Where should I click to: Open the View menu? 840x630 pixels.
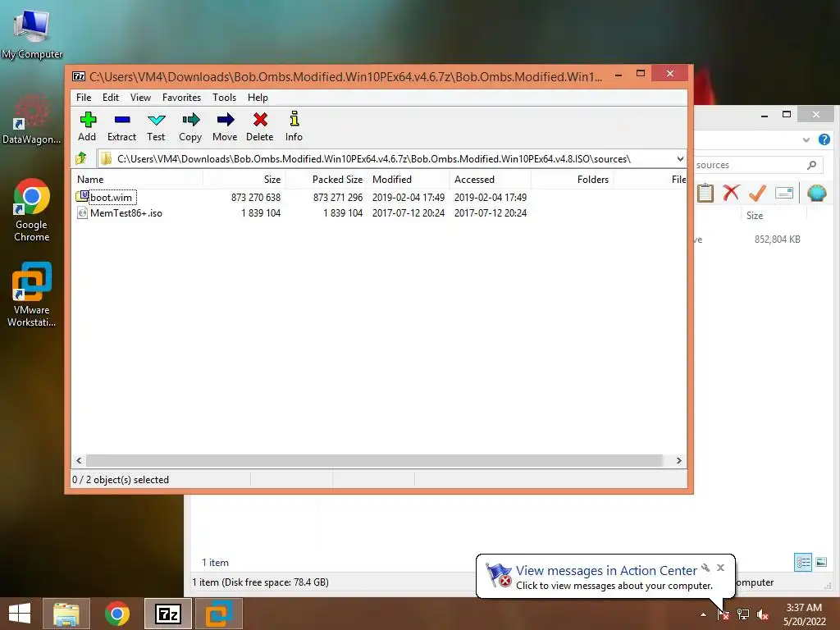pyautogui.click(x=140, y=98)
